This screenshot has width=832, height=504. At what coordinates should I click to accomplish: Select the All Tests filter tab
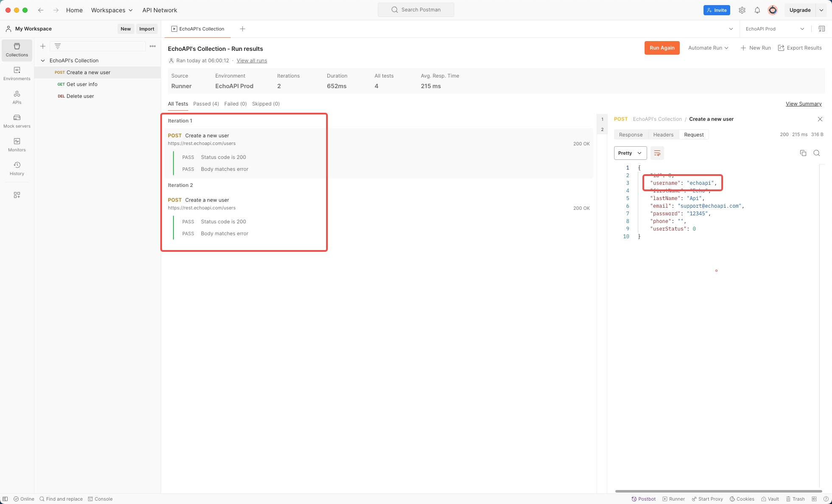click(x=178, y=104)
